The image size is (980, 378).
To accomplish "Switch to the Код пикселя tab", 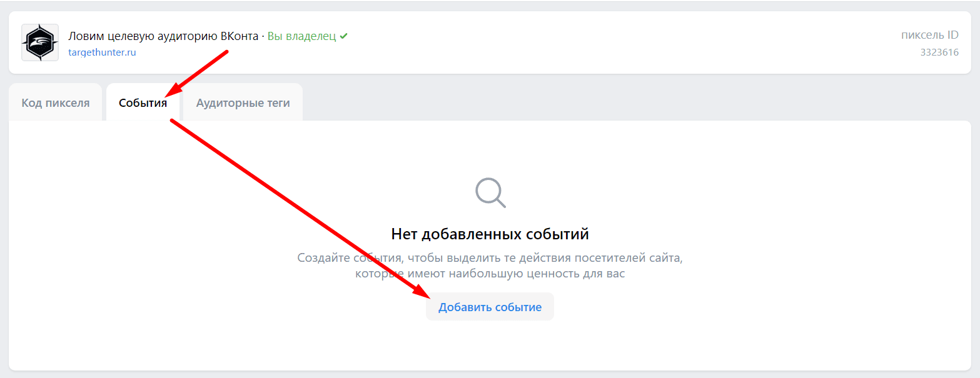I will 55,101.
